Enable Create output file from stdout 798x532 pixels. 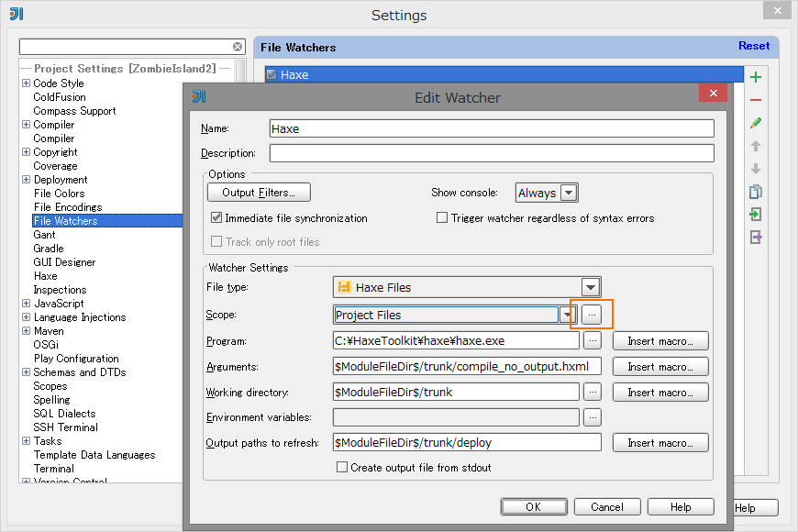tap(342, 467)
